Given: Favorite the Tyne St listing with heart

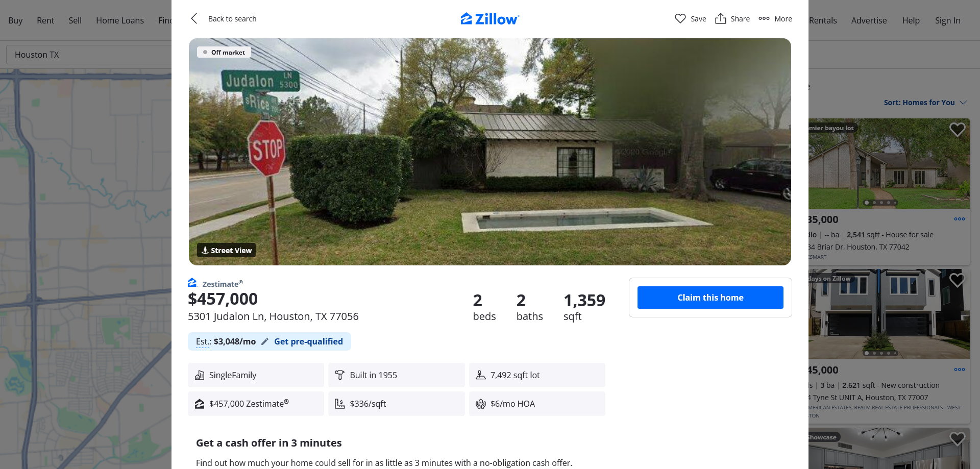Looking at the screenshot, I should click(x=957, y=280).
